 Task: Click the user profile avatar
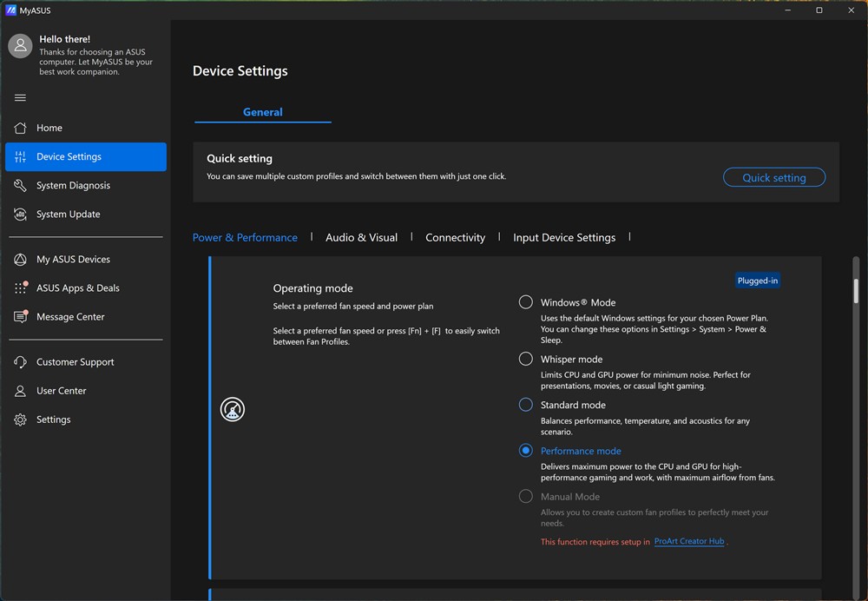[20, 46]
